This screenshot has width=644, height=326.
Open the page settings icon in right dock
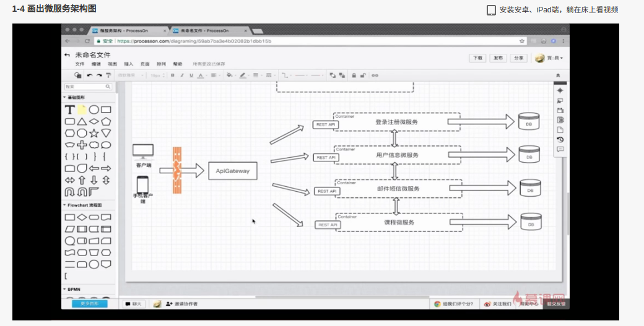(560, 130)
